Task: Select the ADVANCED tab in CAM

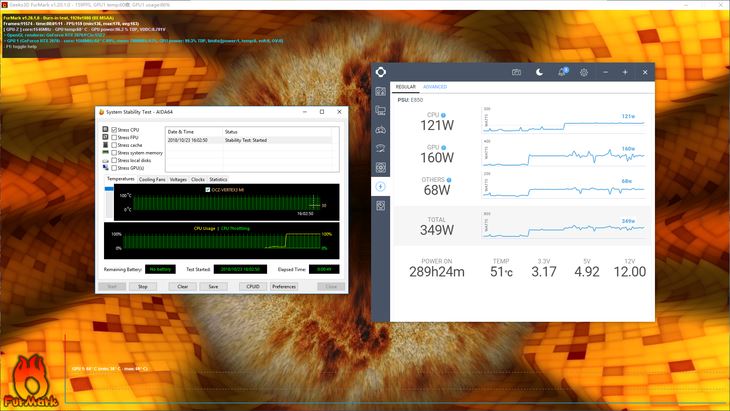Action: [435, 87]
